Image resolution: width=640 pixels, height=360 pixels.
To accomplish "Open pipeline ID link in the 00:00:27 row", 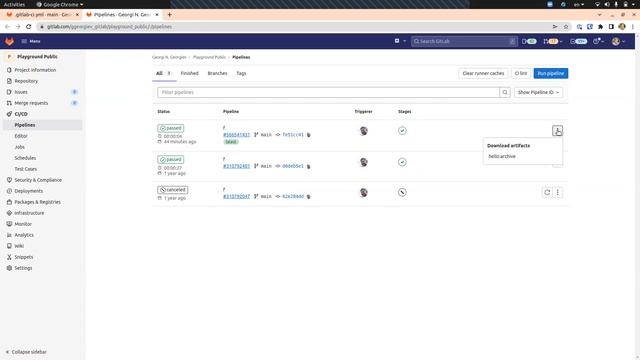I will (236, 166).
